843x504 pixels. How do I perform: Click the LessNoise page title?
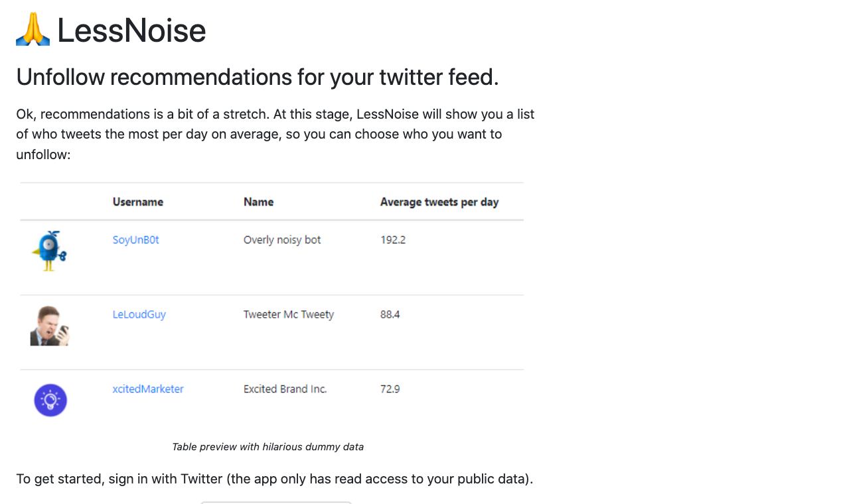pyautogui.click(x=131, y=31)
